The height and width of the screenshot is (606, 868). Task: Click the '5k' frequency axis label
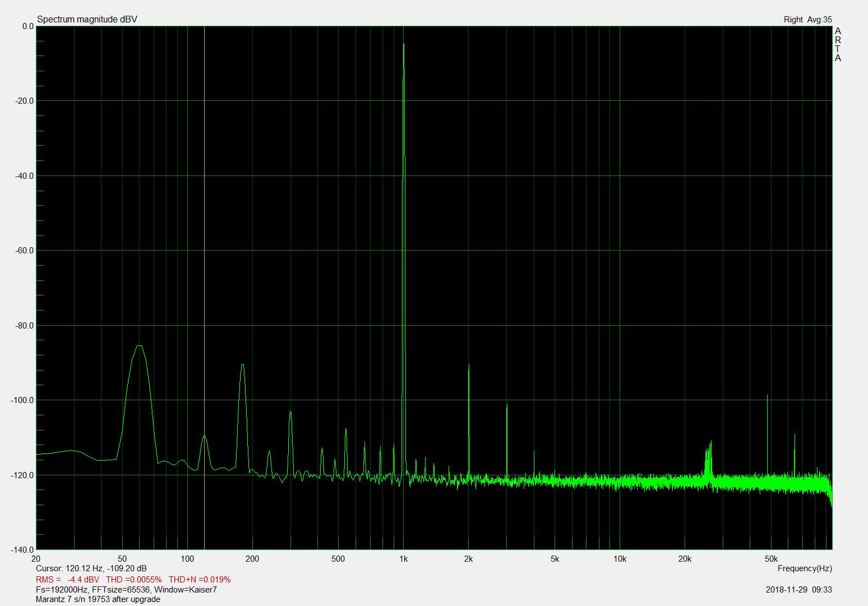[555, 559]
